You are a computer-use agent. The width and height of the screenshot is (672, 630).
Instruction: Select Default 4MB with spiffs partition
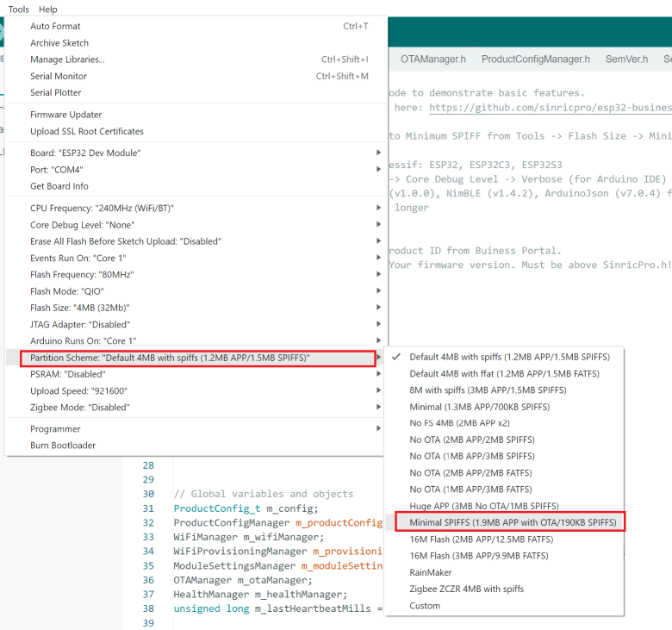coord(504,357)
